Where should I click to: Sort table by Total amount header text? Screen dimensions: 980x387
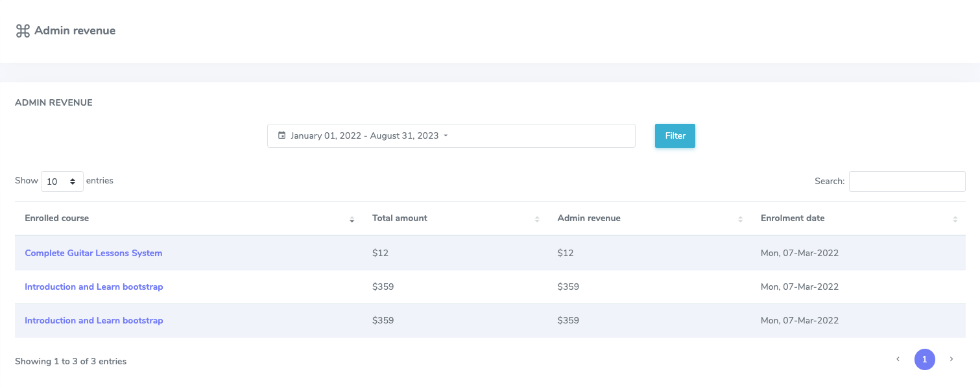pos(400,218)
